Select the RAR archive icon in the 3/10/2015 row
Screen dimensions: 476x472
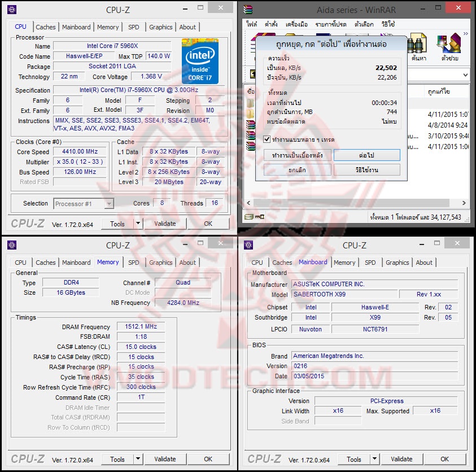click(251, 136)
